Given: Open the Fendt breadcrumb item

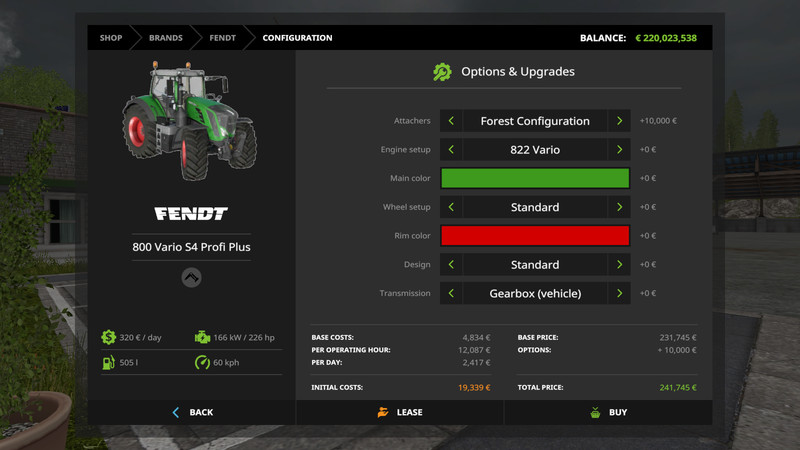Looking at the screenshot, I should [221, 38].
